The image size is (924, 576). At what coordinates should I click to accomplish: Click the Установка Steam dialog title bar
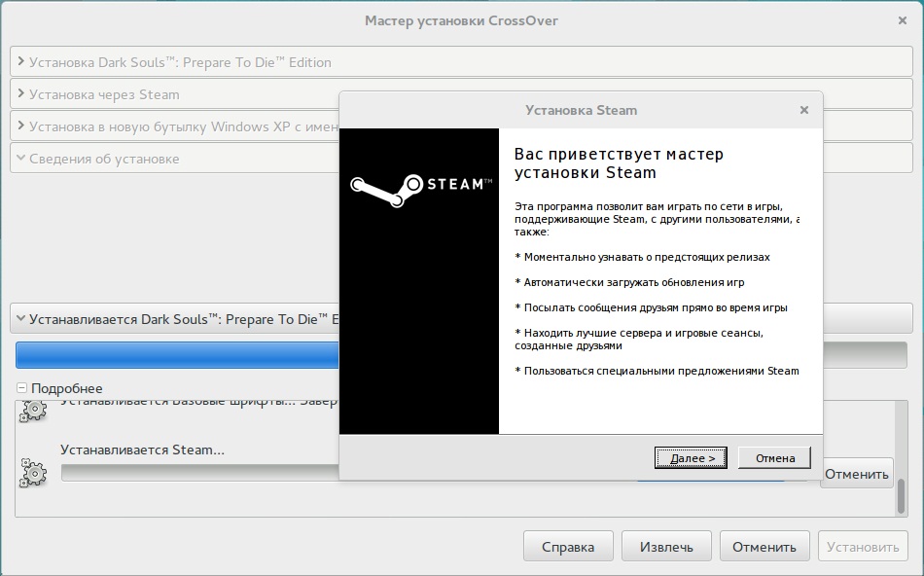tap(581, 110)
